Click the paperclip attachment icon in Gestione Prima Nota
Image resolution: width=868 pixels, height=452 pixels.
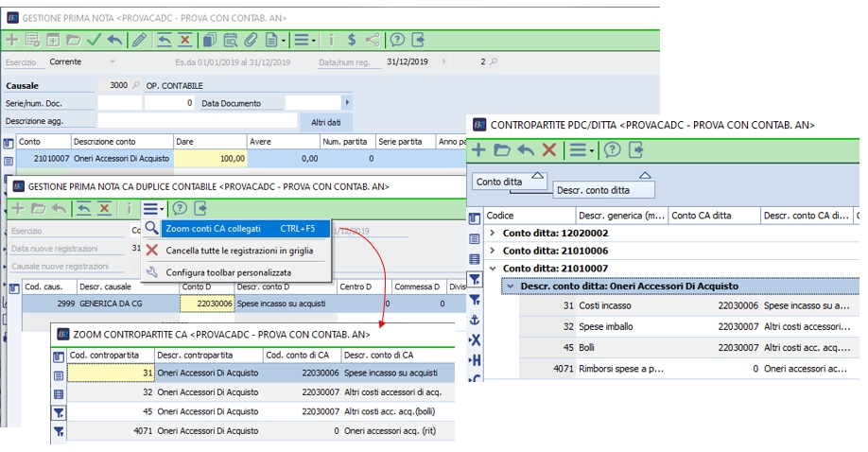click(251, 40)
